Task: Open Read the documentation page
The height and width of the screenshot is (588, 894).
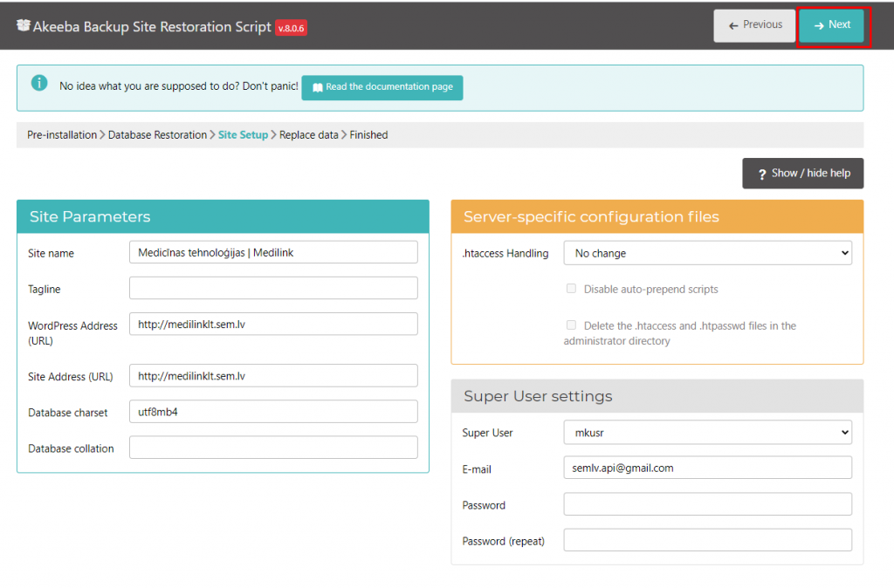Action: pyautogui.click(x=382, y=87)
